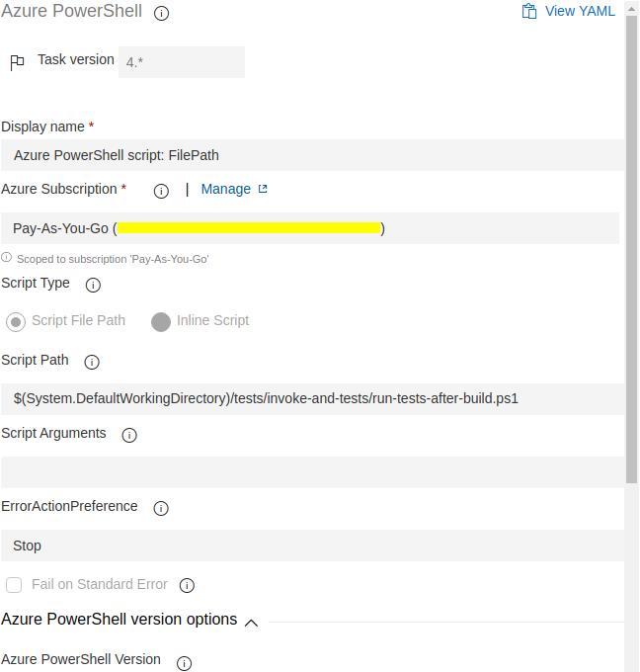
Task: Click the View YAML link
Action: click(580, 11)
